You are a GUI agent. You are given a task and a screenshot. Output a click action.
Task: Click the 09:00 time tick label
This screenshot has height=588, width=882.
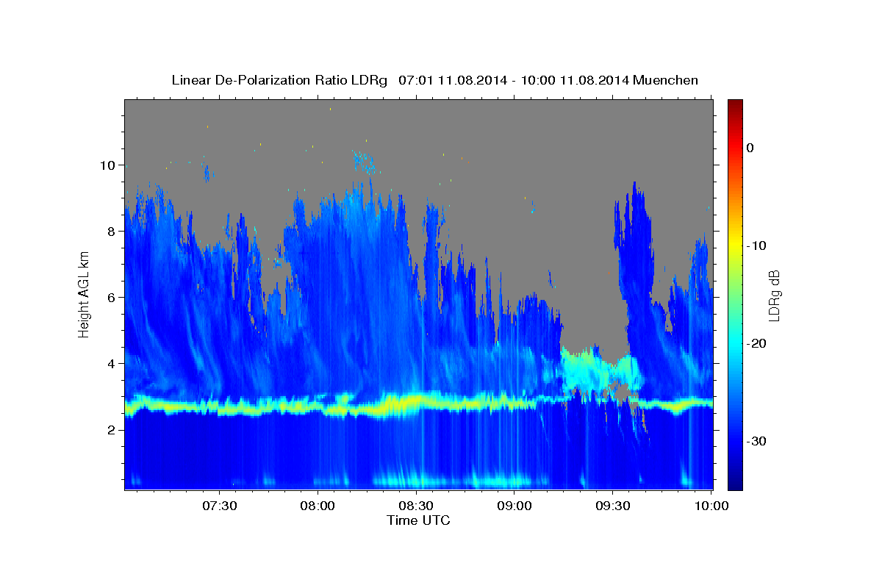tap(514, 506)
